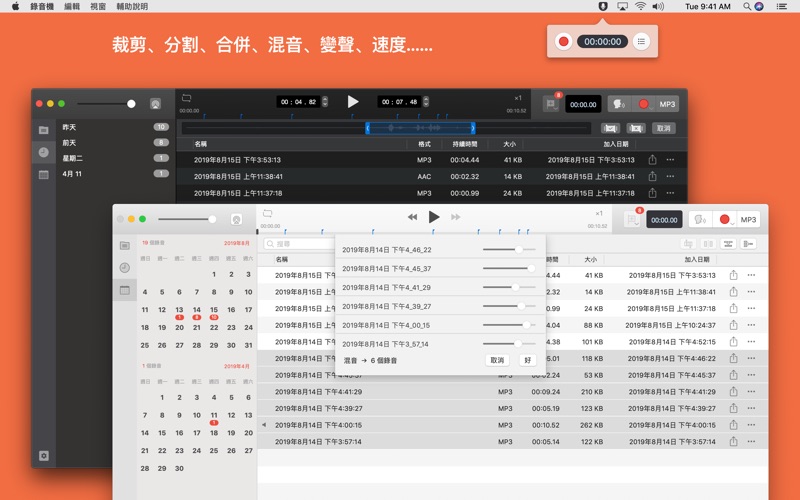This screenshot has height=500, width=800.
Task: Open 編輯 menu in menu bar
Action: click(x=72, y=6)
